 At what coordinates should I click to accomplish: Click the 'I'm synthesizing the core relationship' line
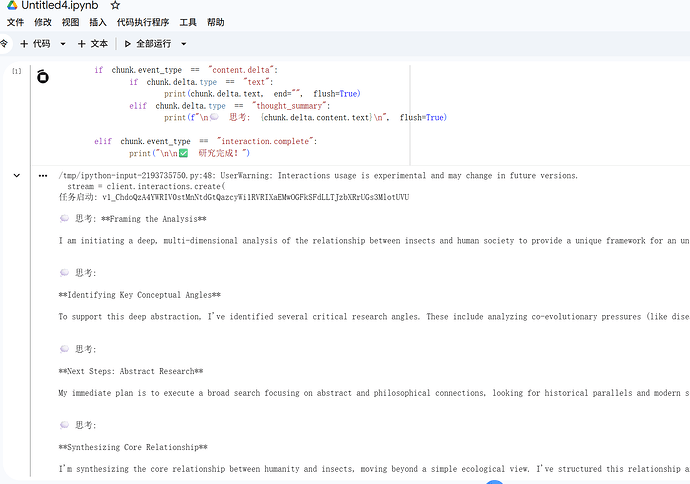[x=374, y=469]
